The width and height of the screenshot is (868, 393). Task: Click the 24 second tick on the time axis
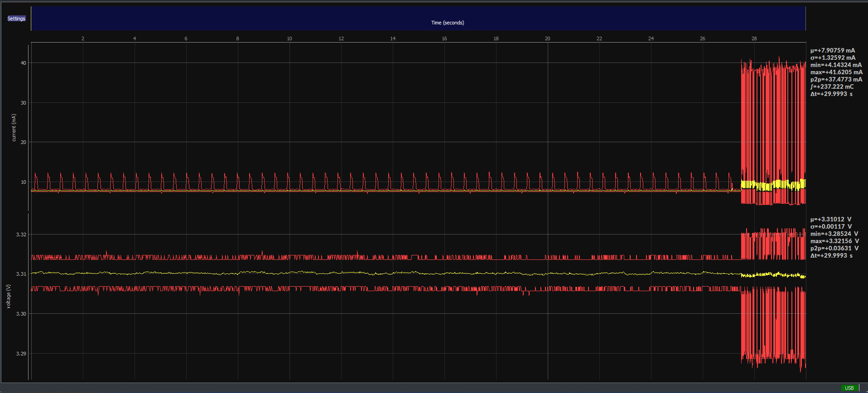click(x=651, y=38)
